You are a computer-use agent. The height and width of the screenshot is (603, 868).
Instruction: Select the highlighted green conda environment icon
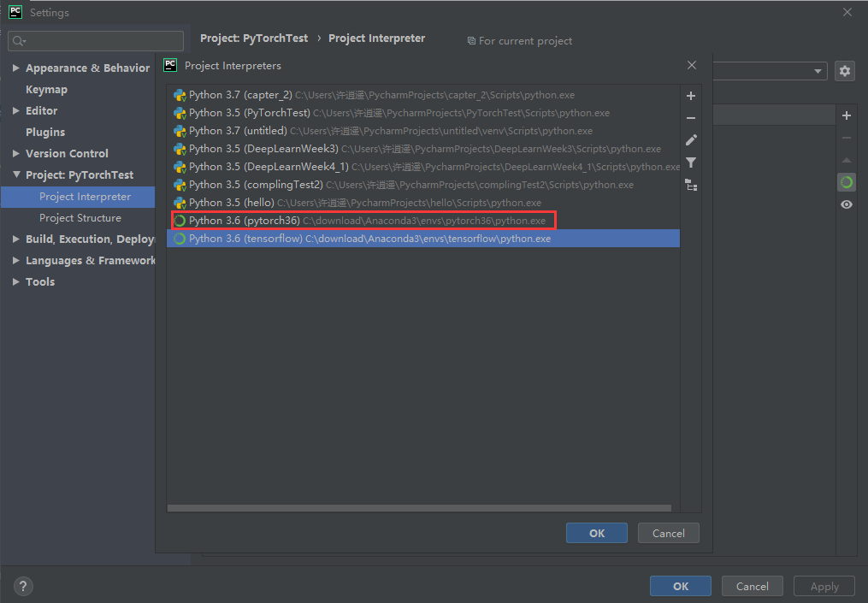[847, 181]
